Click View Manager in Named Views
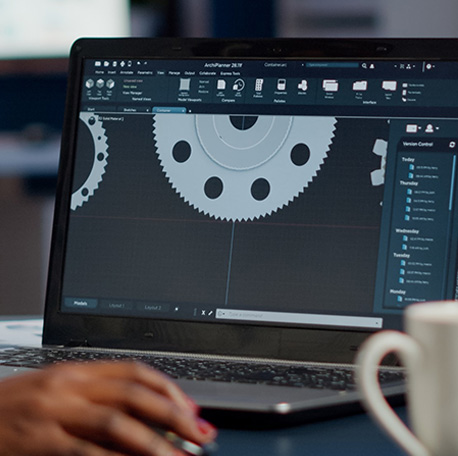 (x=132, y=93)
